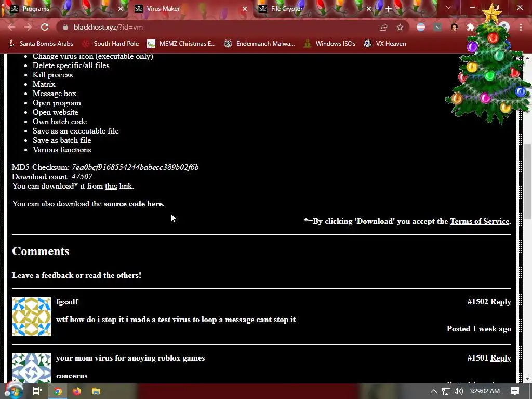Click the MD5 checksum value

click(x=135, y=167)
